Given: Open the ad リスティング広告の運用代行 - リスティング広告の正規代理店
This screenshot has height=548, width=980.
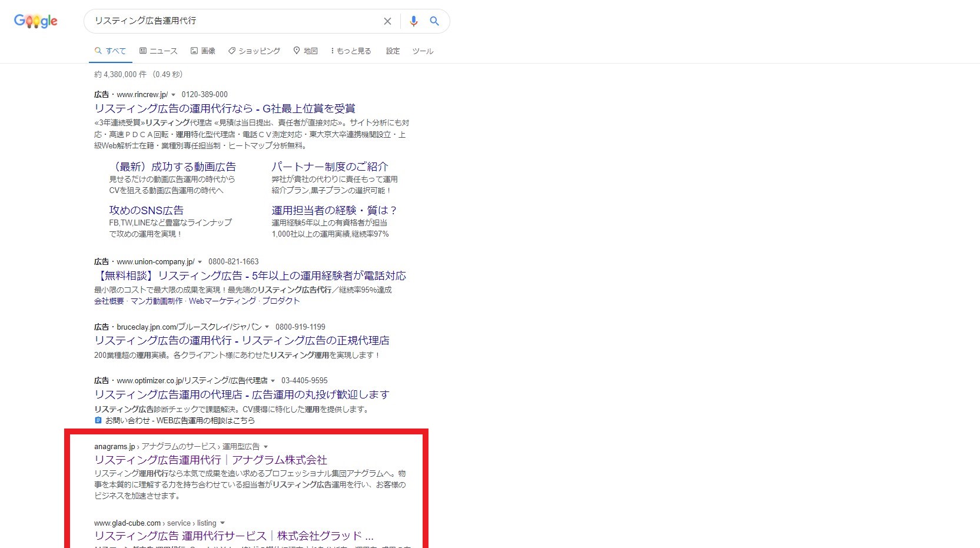Looking at the screenshot, I should coord(242,340).
